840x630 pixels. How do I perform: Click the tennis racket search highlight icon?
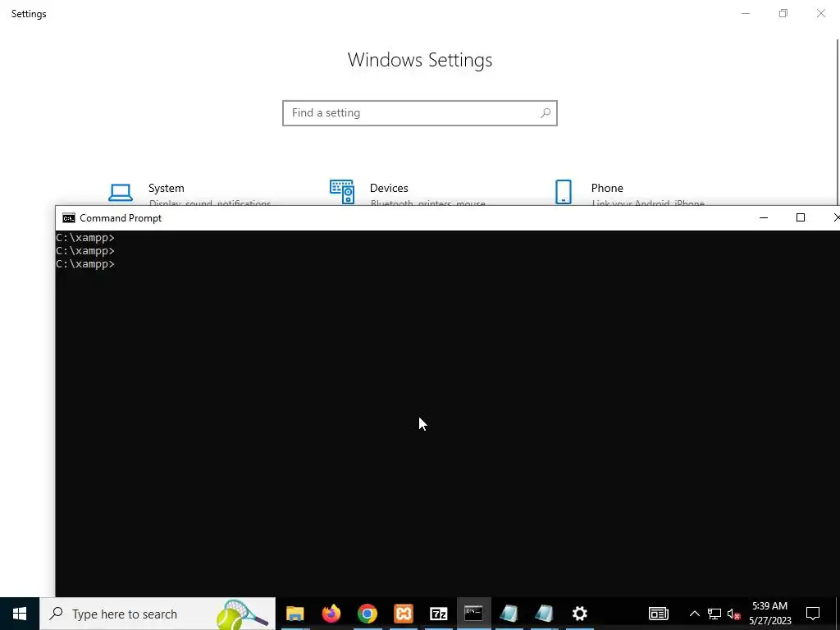pyautogui.click(x=241, y=614)
